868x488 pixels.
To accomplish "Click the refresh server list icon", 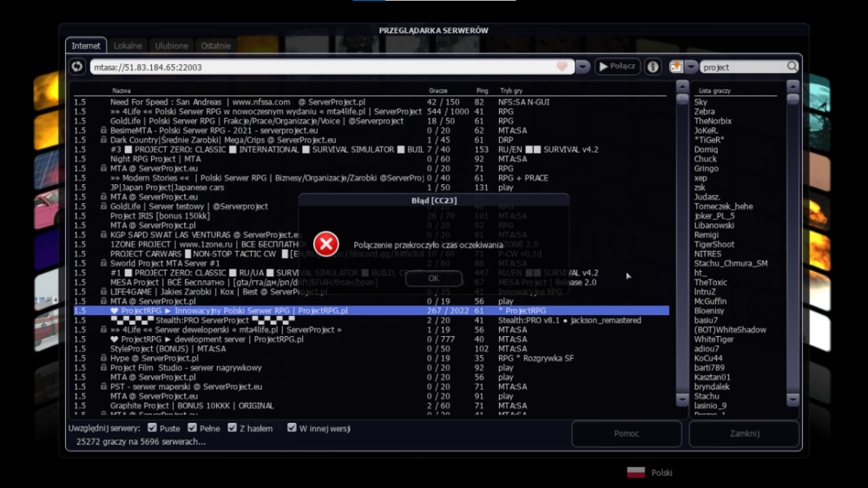I will click(x=77, y=67).
